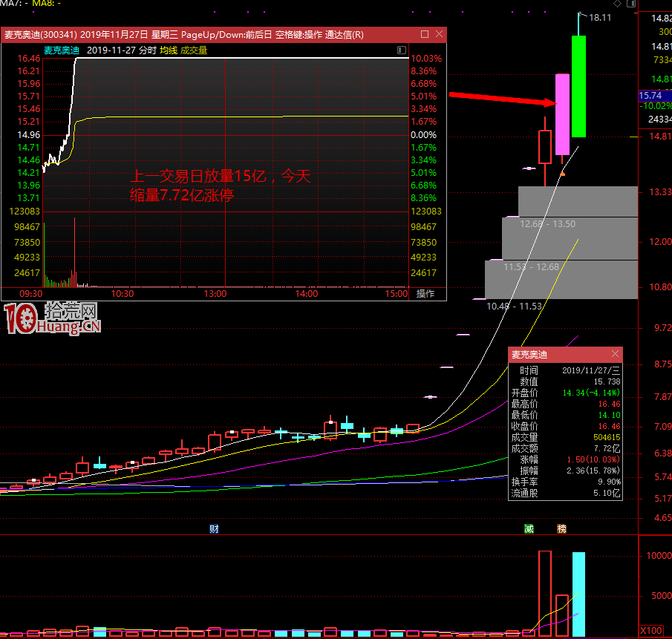This screenshot has width=672, height=639.
Task: Click the blue 15.74 cursor price tag
Action: (x=655, y=96)
